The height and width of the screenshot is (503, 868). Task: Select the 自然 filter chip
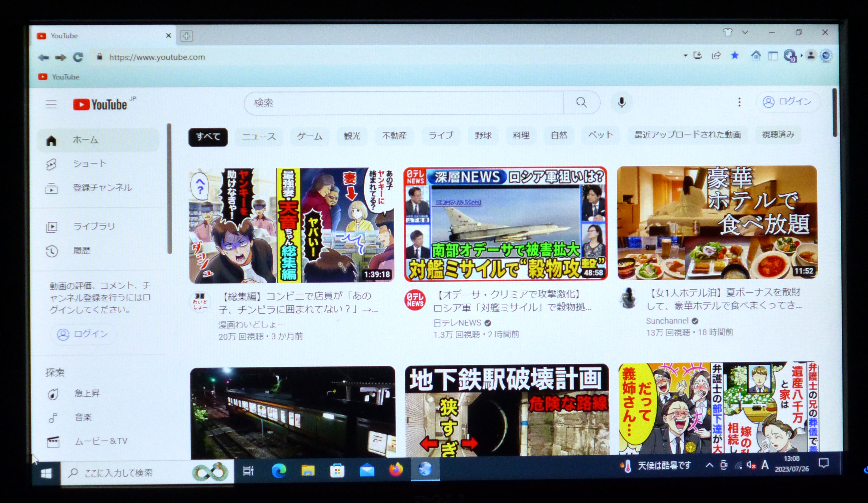click(559, 135)
